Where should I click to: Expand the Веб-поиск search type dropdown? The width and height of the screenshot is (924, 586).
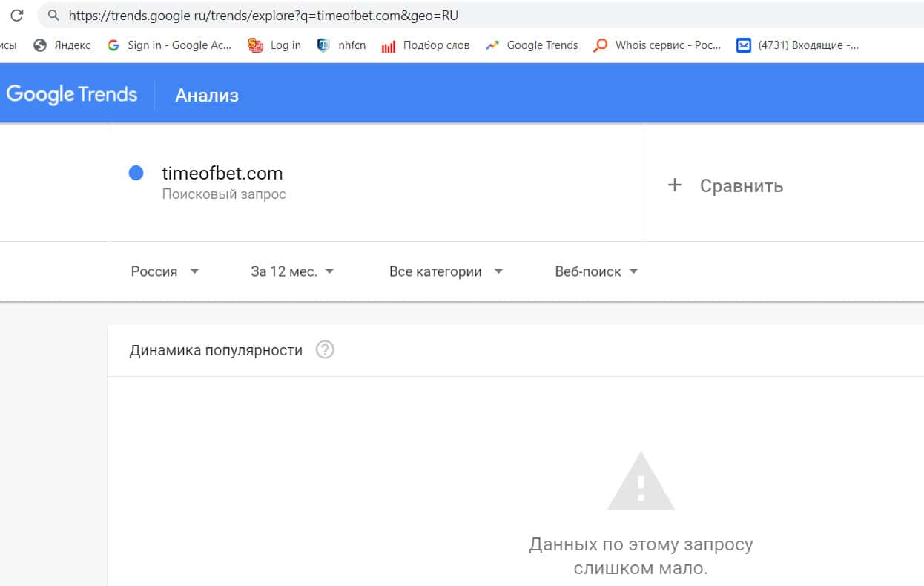(596, 271)
